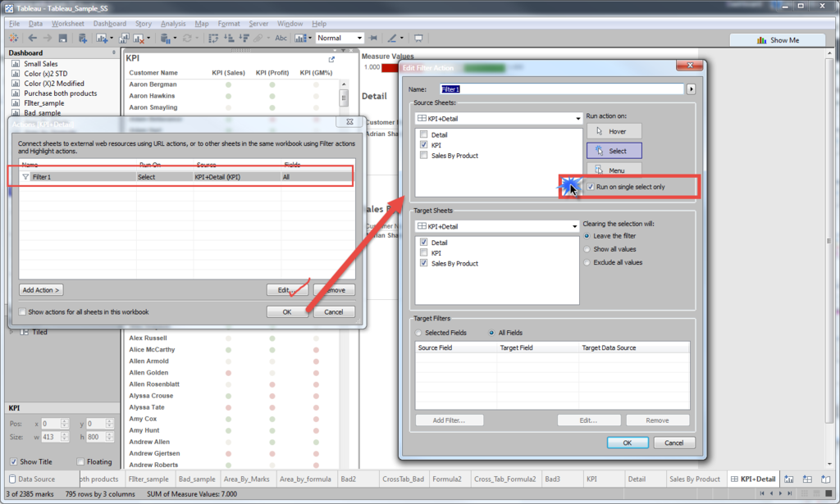The image size is (840, 504).
Task: Open the Worksheet menu
Action: tap(67, 24)
